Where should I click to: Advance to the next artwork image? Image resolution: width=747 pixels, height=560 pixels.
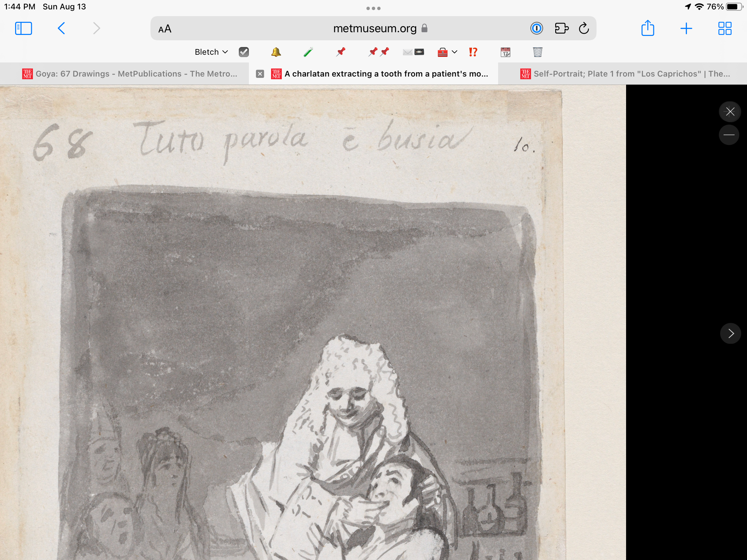tap(731, 333)
